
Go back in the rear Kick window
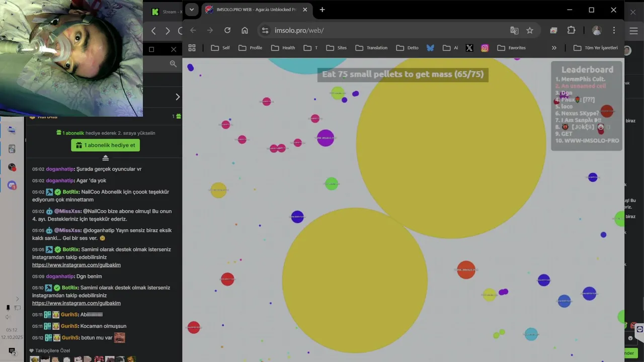(x=154, y=31)
